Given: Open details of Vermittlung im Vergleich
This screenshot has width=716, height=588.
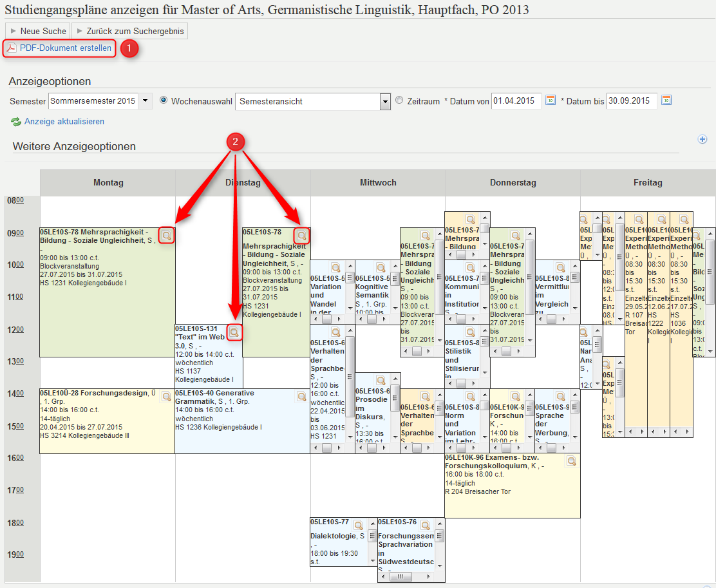Looking at the screenshot, I should [560, 268].
